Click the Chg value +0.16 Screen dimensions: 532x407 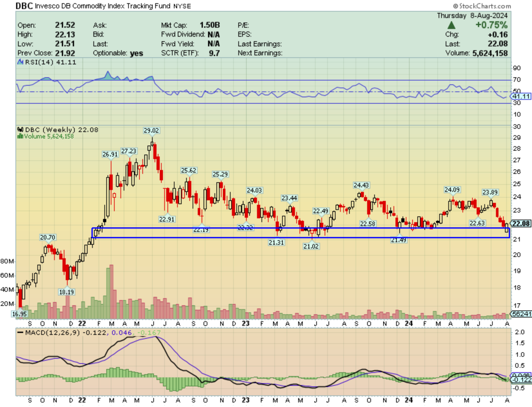pos(498,34)
